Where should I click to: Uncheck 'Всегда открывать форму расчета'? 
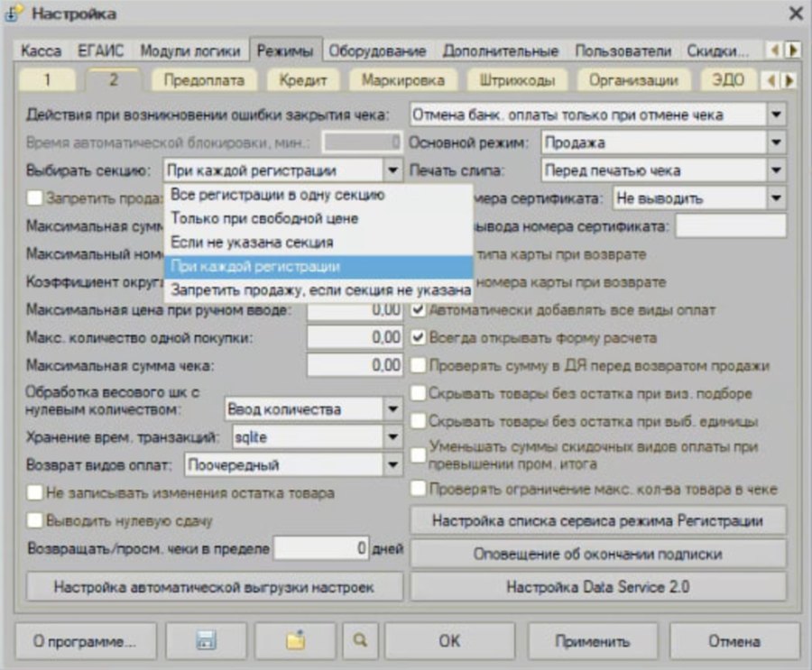pos(418,337)
